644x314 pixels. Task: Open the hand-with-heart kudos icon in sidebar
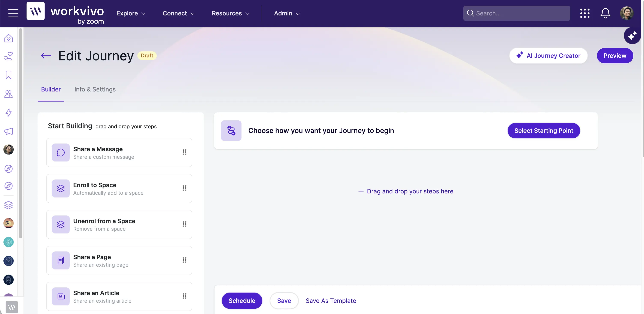click(x=9, y=56)
